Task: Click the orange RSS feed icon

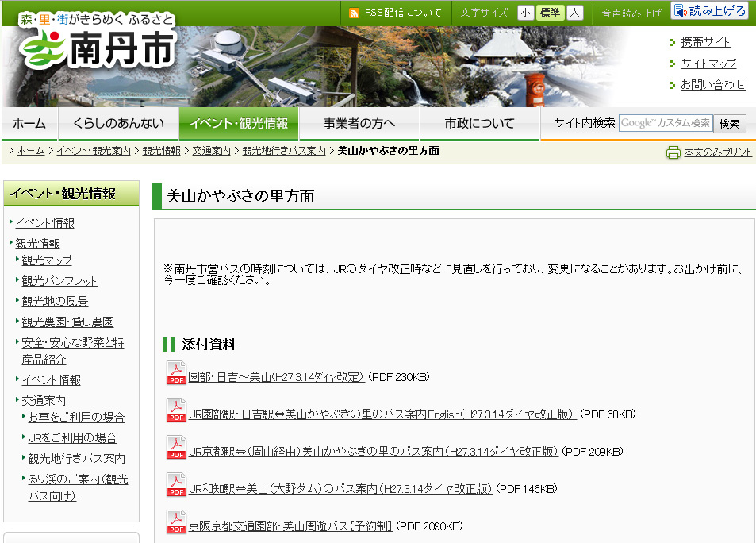Action: 354,13
